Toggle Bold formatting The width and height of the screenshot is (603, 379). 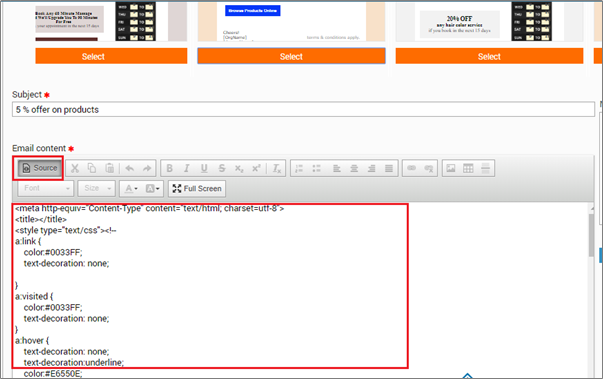pyautogui.click(x=169, y=168)
